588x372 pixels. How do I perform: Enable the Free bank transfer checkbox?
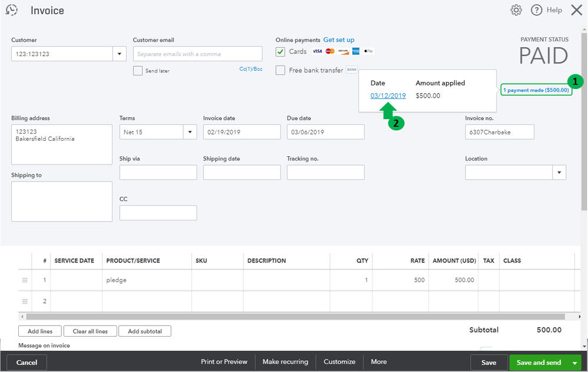pos(280,70)
